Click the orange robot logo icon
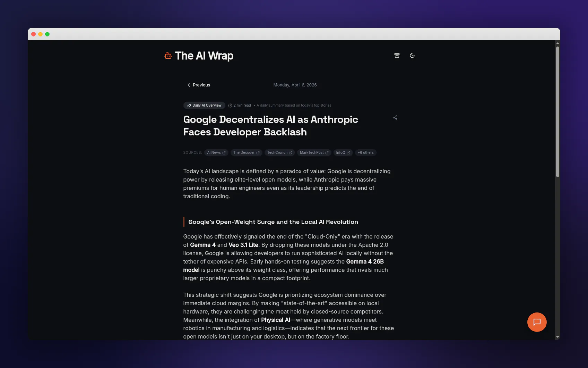 click(168, 56)
